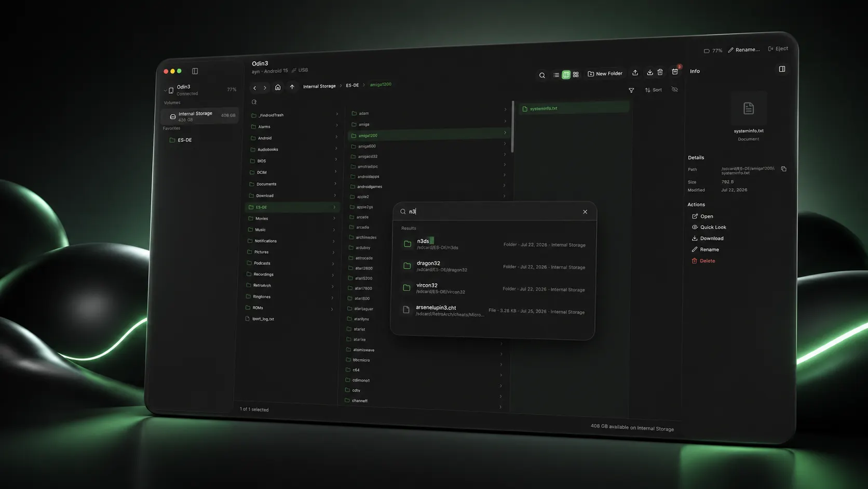Eject the Odin3 device
The height and width of the screenshot is (489, 868).
pos(778,49)
